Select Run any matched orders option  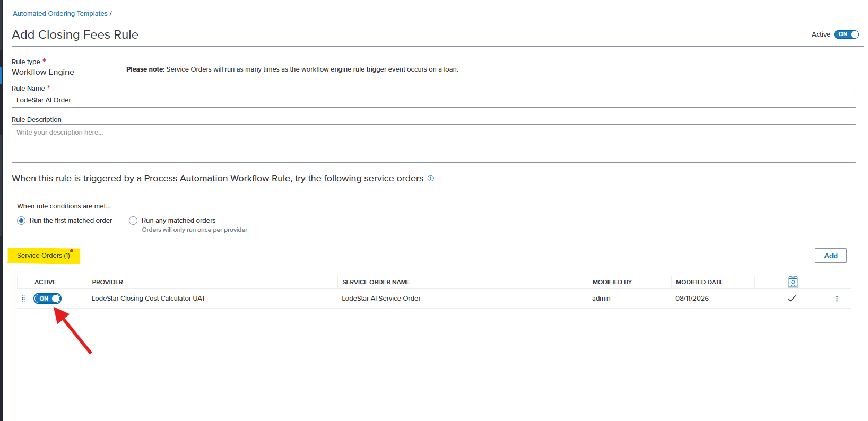click(x=133, y=221)
